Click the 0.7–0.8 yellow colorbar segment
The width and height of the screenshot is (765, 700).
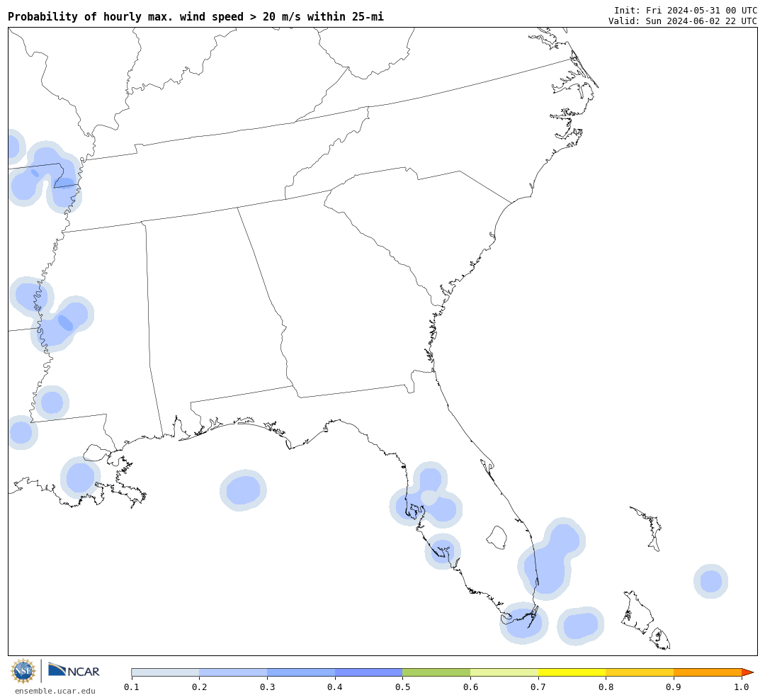pos(572,672)
